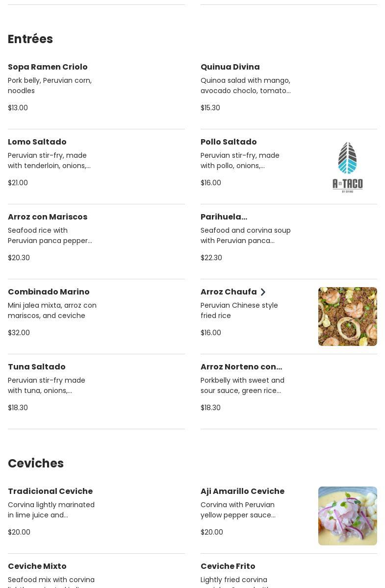Open the Aji Amarillo Ceviche photo

click(x=347, y=515)
